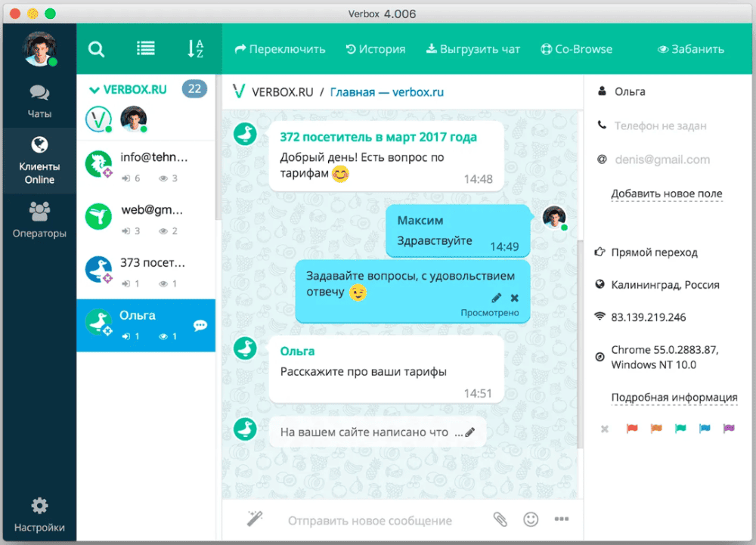Click globe icon beside Калининград
Viewport: 756px width, 545px height.
tap(600, 284)
